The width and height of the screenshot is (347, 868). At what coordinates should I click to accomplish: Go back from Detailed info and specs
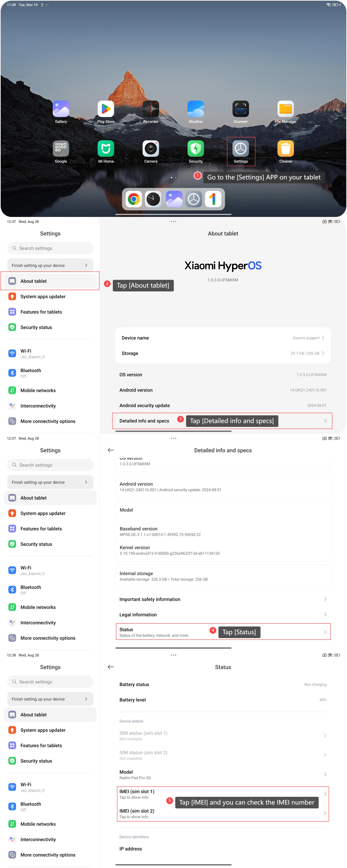point(111,450)
